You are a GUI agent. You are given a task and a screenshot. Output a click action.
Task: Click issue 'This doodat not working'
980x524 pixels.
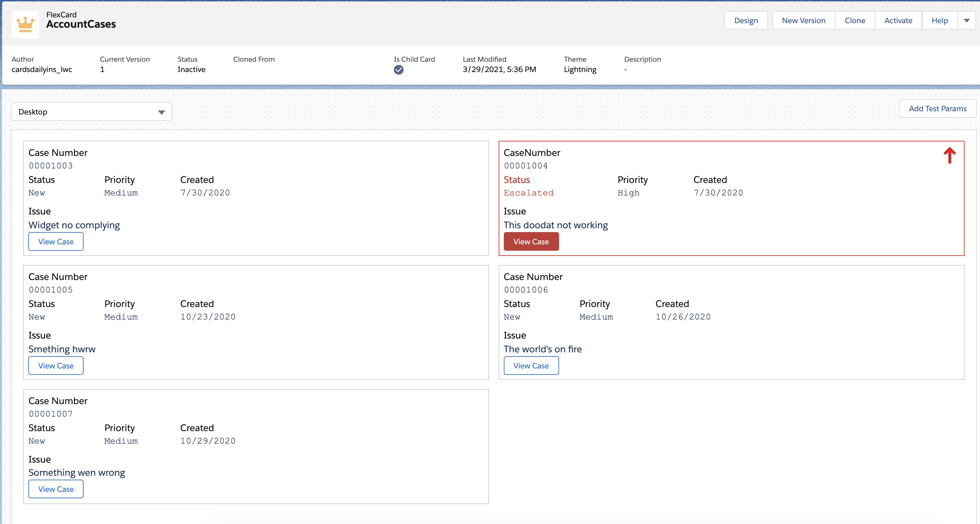[556, 225]
